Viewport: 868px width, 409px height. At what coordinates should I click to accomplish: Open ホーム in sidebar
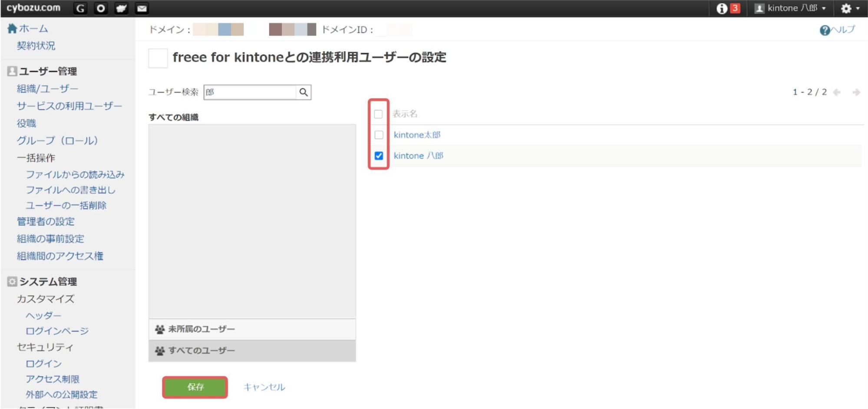pos(33,29)
